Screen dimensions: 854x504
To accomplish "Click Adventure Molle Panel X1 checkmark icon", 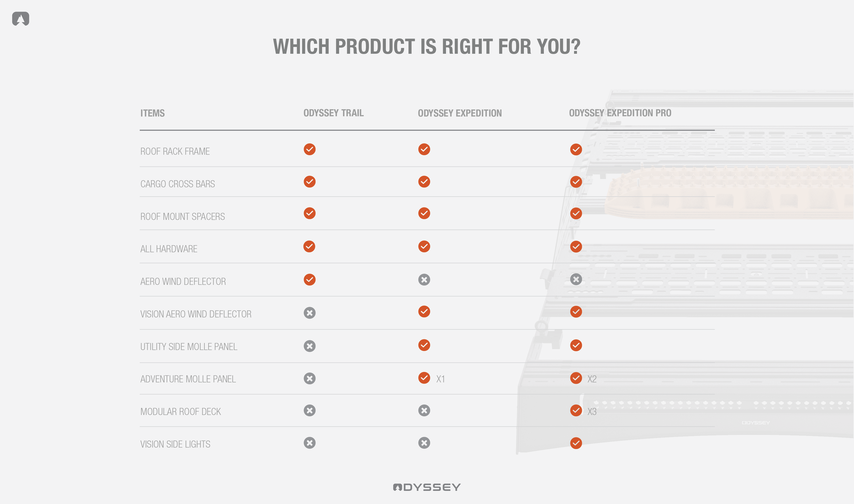I will tap(424, 378).
